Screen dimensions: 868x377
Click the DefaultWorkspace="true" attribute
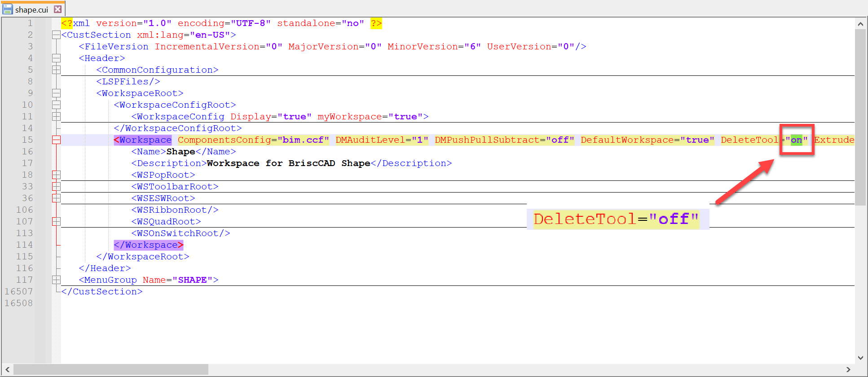tap(647, 140)
